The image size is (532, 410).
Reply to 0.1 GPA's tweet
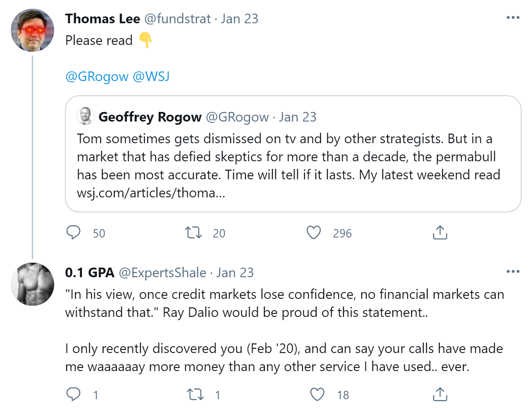[x=73, y=394]
